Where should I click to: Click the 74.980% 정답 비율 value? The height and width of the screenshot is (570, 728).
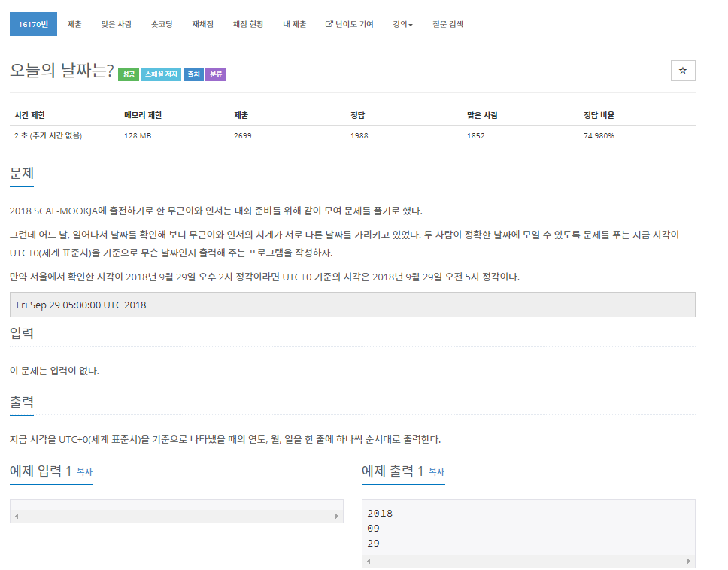click(x=599, y=135)
